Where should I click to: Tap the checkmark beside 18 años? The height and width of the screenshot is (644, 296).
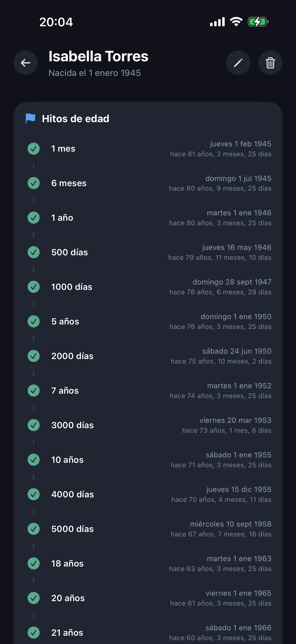[34, 564]
